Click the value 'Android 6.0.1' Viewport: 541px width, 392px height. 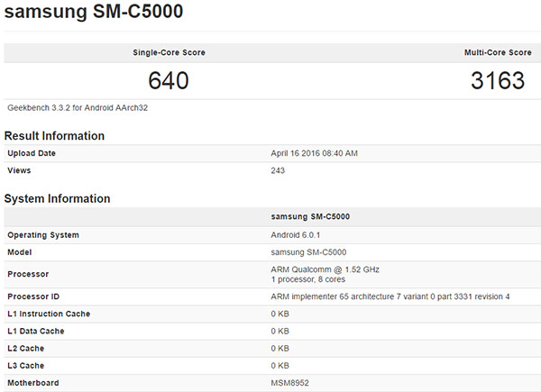[x=296, y=235]
